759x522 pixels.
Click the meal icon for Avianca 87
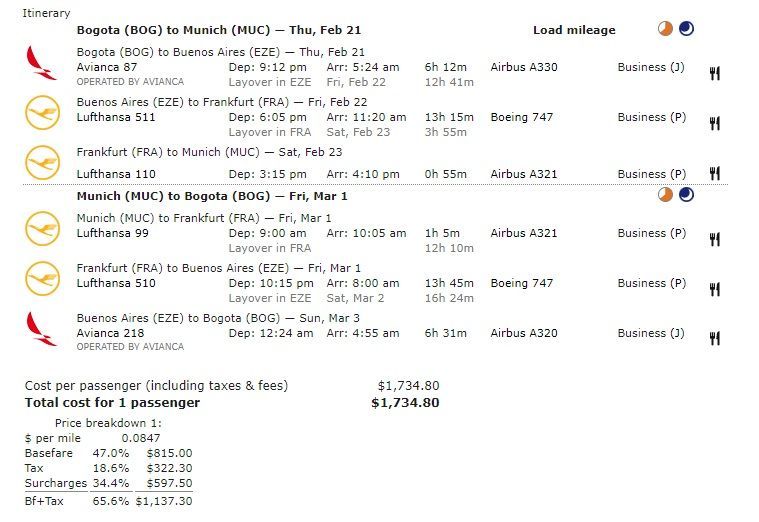(715, 73)
